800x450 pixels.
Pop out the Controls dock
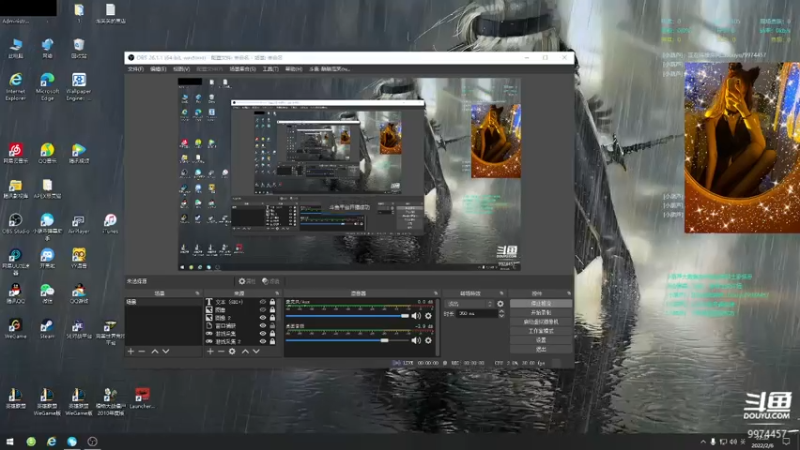coord(569,293)
